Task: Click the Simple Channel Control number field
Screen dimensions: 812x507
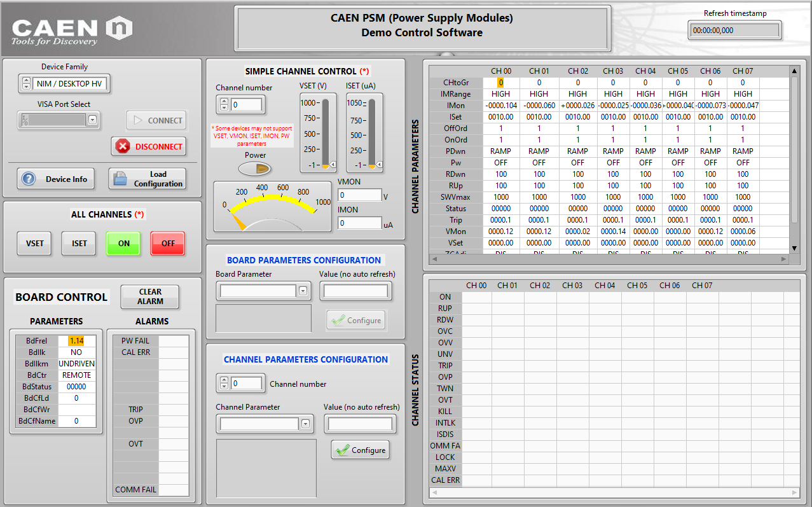Action: [x=246, y=104]
